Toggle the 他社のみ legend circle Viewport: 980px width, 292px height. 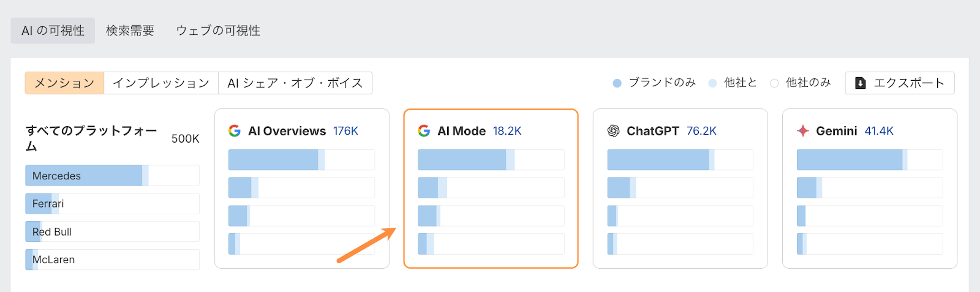click(x=774, y=83)
